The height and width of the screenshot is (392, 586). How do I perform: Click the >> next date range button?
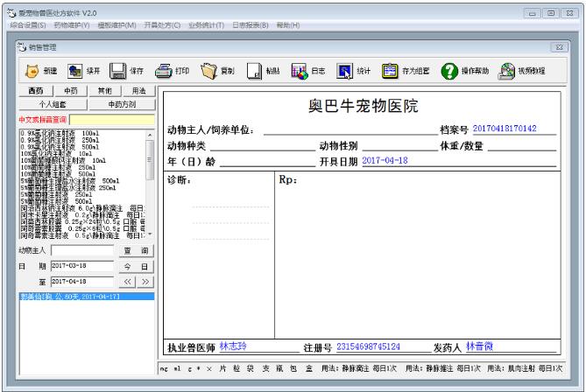(145, 281)
